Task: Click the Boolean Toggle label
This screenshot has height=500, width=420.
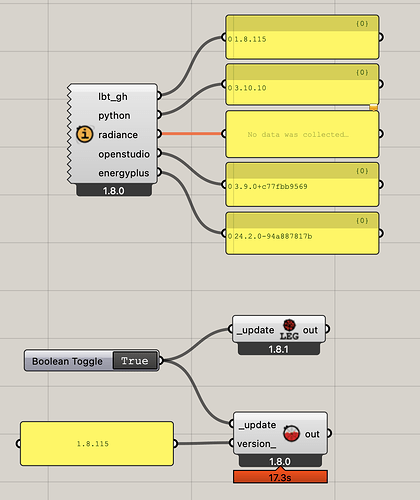Action: tap(67, 361)
